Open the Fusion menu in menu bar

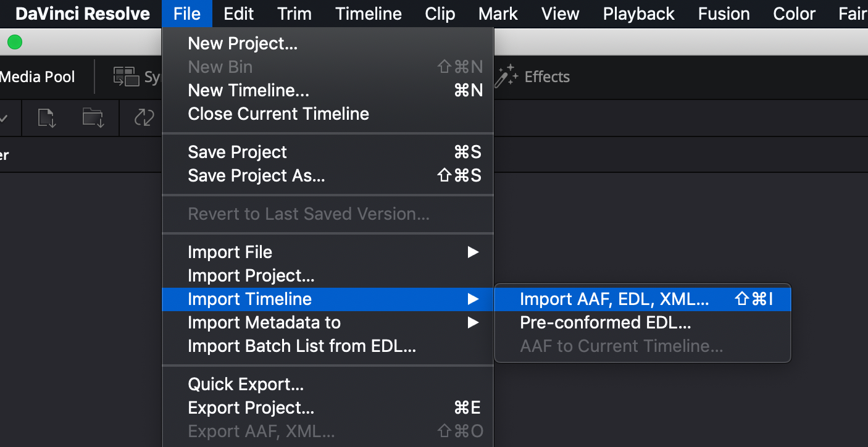pyautogui.click(x=724, y=14)
